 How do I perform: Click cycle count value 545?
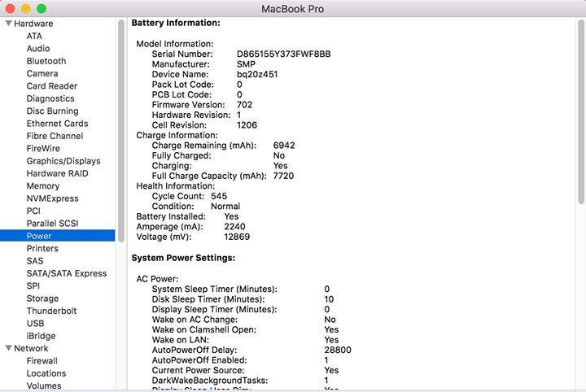pos(219,196)
